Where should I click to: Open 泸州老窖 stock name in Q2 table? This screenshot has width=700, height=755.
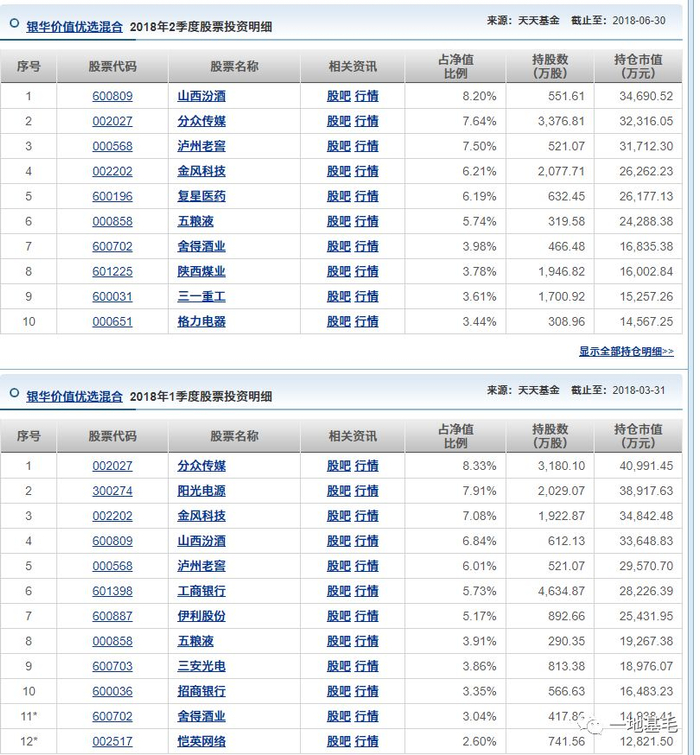pyautogui.click(x=201, y=146)
